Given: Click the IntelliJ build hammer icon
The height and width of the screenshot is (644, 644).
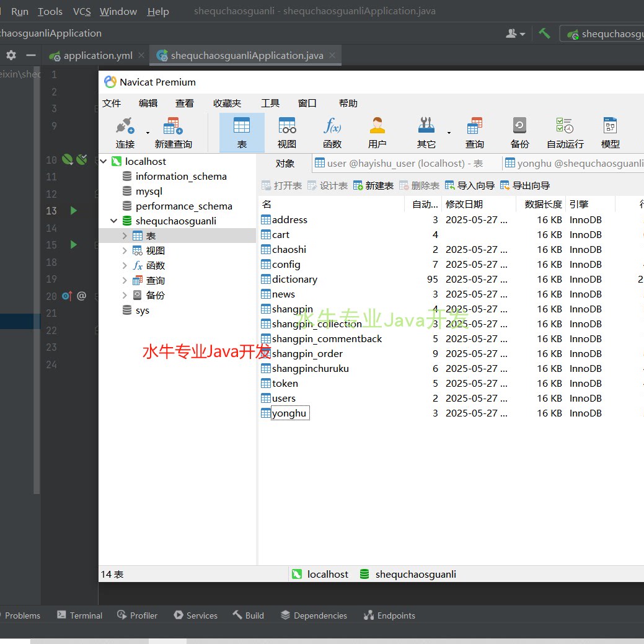Looking at the screenshot, I should (x=544, y=33).
